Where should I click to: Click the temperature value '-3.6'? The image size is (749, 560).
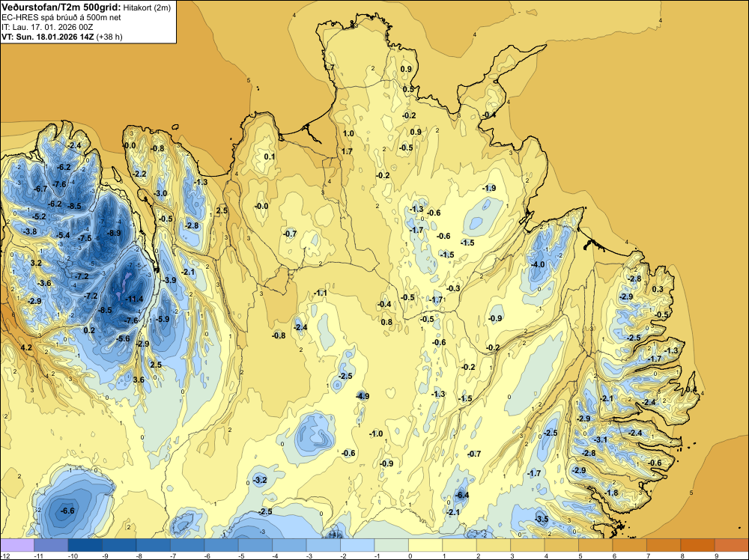click(44, 283)
